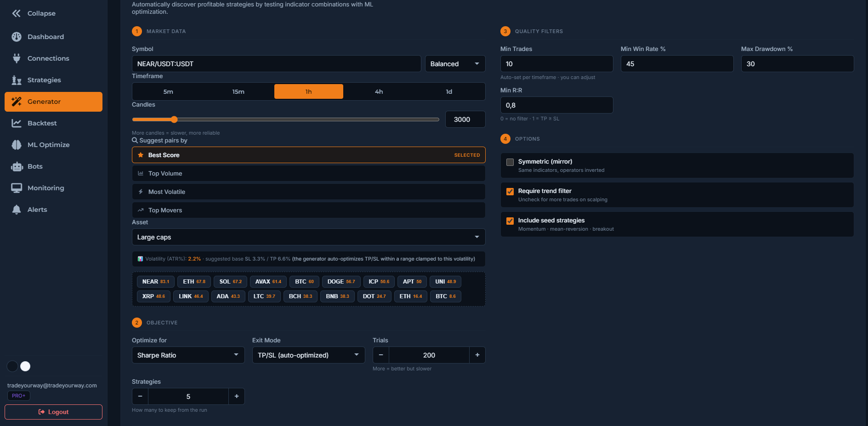The width and height of the screenshot is (868, 426).
Task: Pick the AVAX 61.4 pair chip
Action: pyautogui.click(x=268, y=282)
